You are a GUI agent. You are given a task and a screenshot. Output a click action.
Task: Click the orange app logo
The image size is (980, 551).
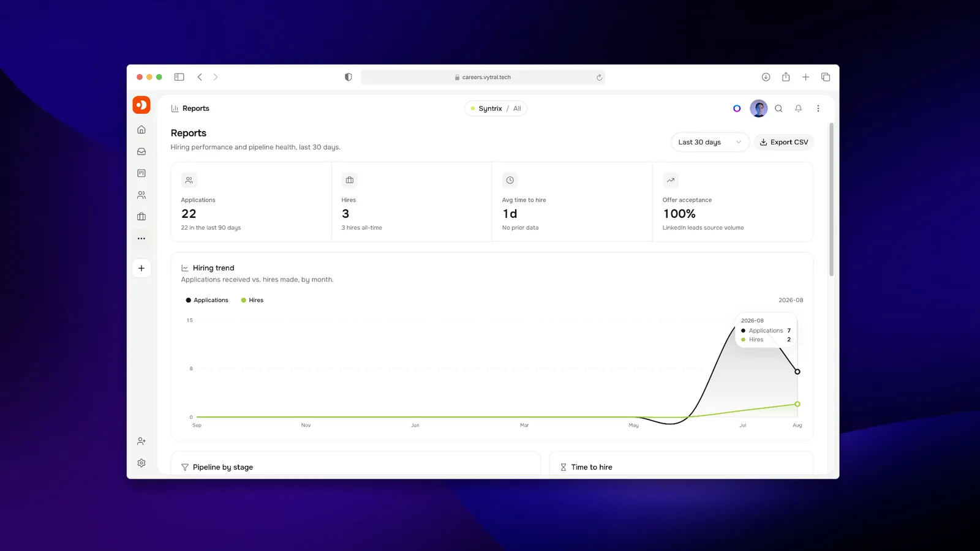(141, 105)
